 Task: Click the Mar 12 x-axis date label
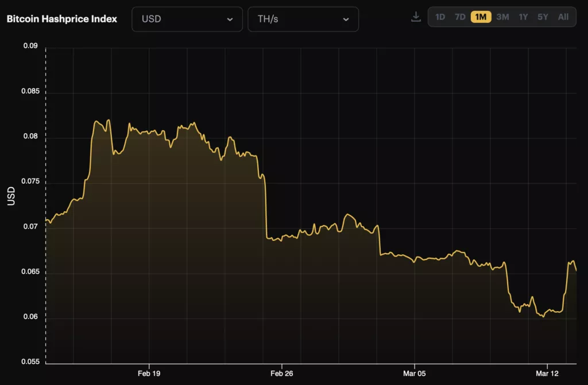pos(547,374)
